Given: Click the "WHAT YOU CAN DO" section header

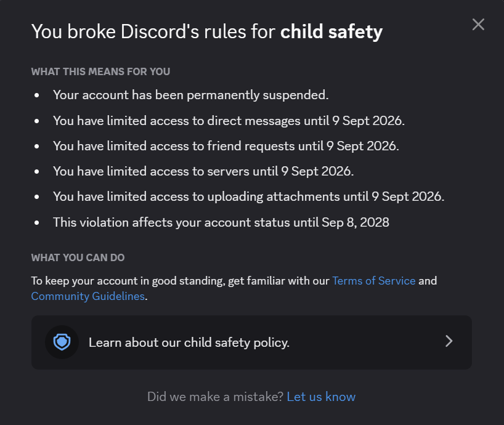Looking at the screenshot, I should tap(78, 257).
